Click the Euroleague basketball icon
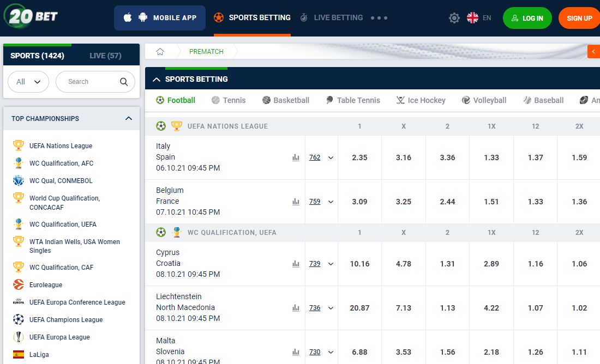Image resolution: width=600 pixels, height=364 pixels. pos(19,284)
